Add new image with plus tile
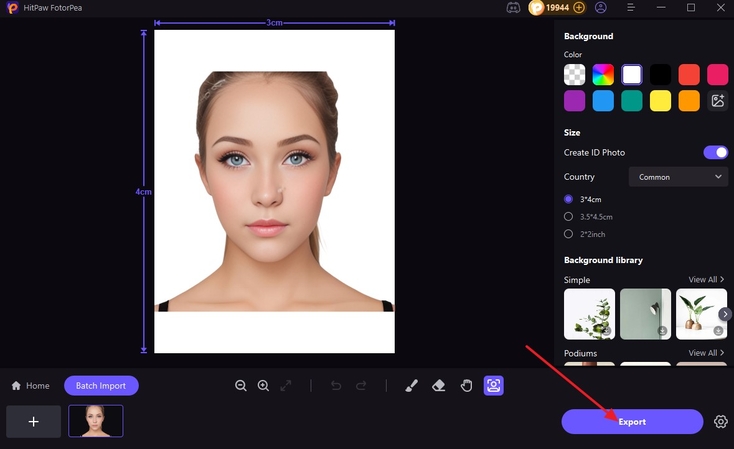Image resolution: width=734 pixels, height=449 pixels. click(x=33, y=421)
